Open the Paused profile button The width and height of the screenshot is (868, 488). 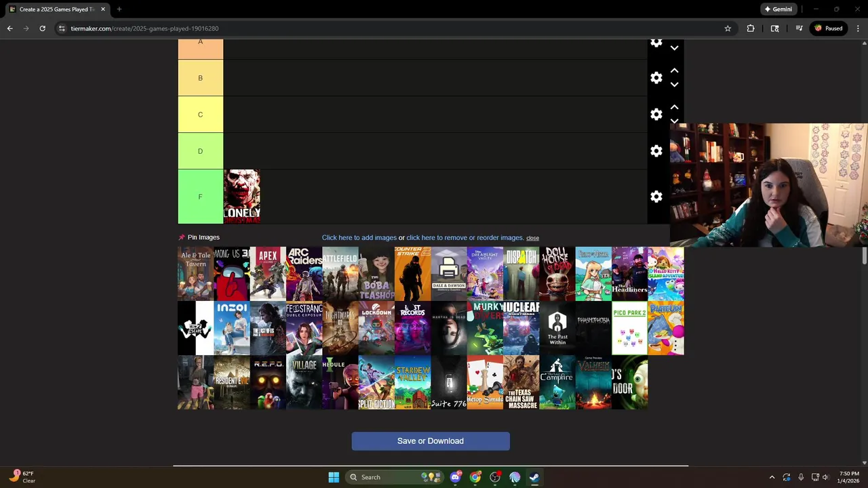[x=829, y=28]
